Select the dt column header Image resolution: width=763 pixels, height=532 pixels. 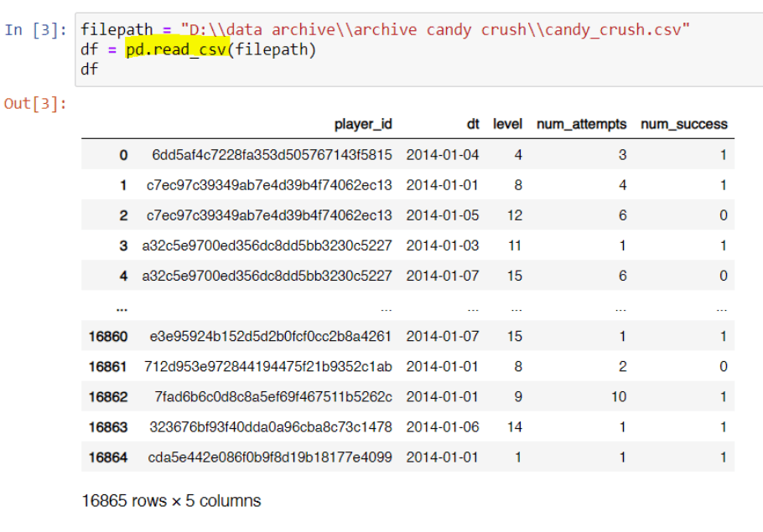tap(473, 124)
